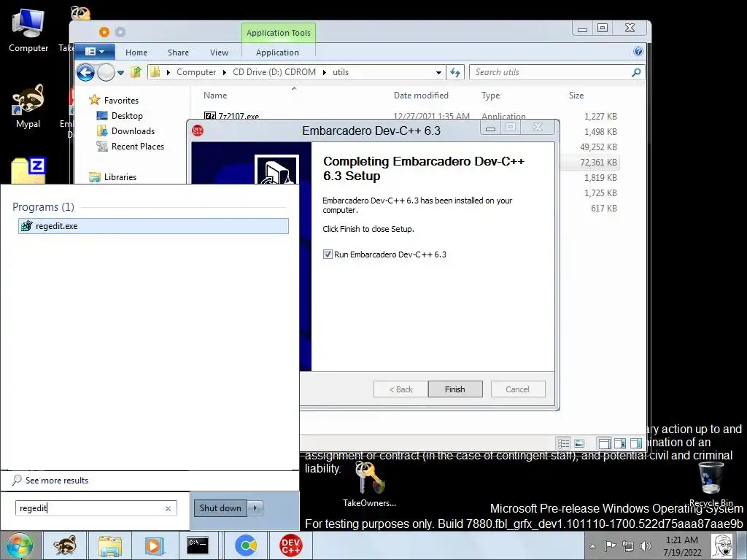Open the Start orb on the taskbar
Viewport: 747px width, 560px height.
[x=20, y=545]
